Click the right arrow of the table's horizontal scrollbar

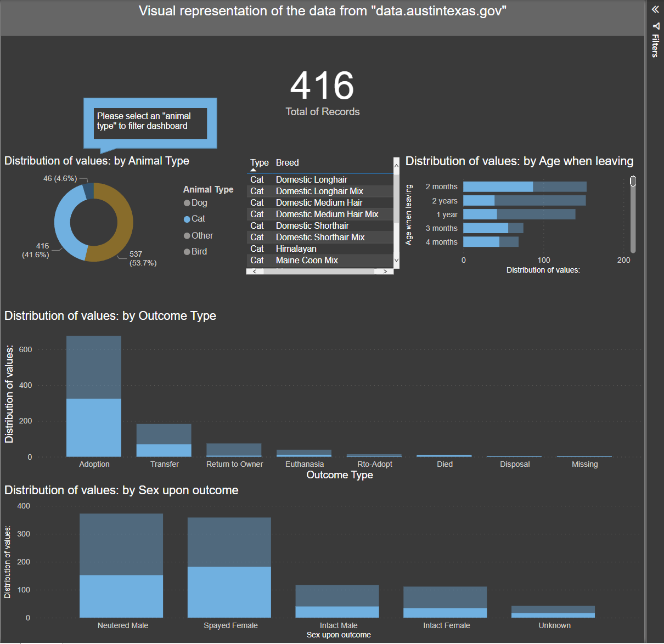point(386,270)
